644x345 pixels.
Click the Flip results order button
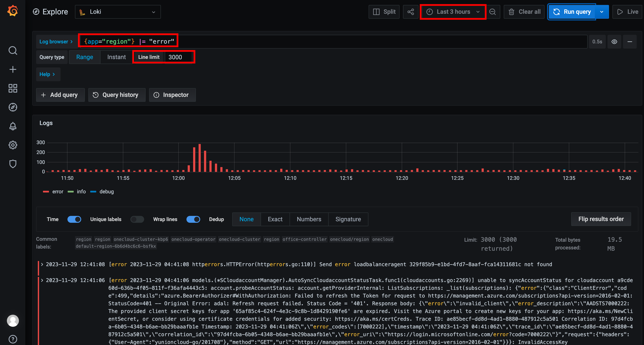[601, 219]
